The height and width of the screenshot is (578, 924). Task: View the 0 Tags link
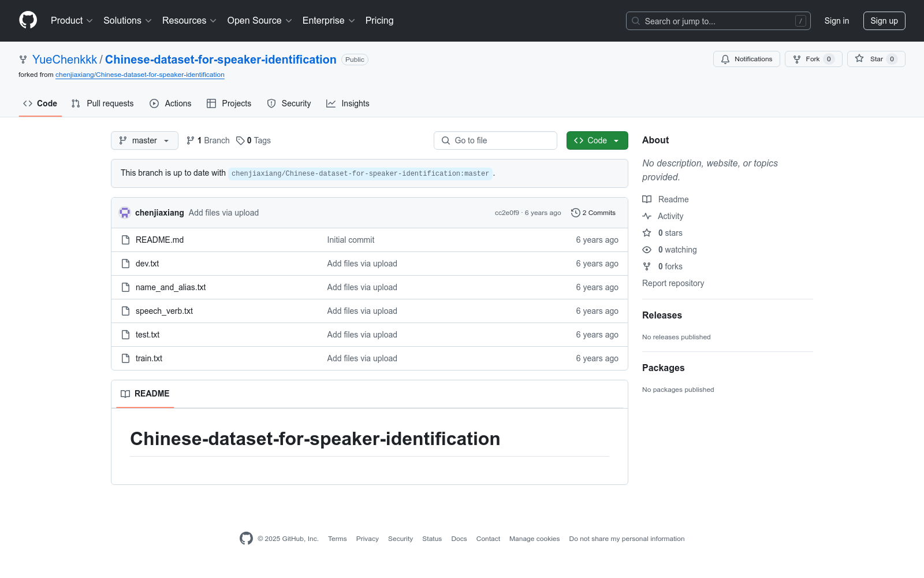(x=254, y=140)
